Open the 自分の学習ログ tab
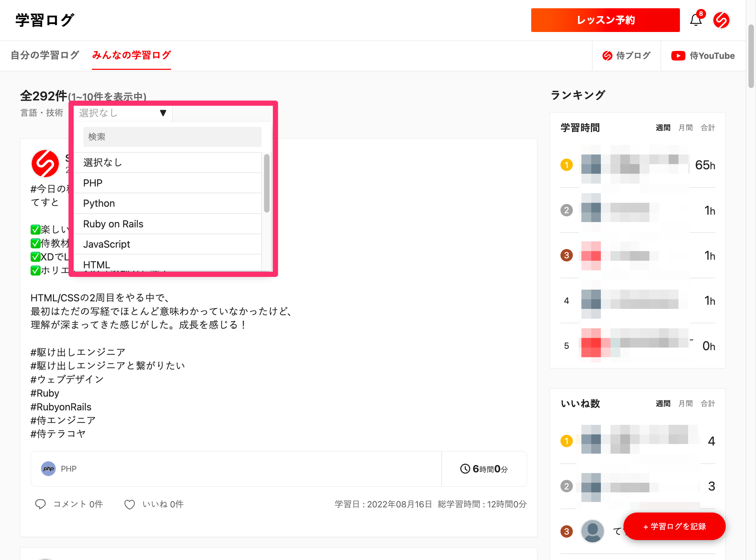The height and width of the screenshot is (560, 756). [45, 55]
